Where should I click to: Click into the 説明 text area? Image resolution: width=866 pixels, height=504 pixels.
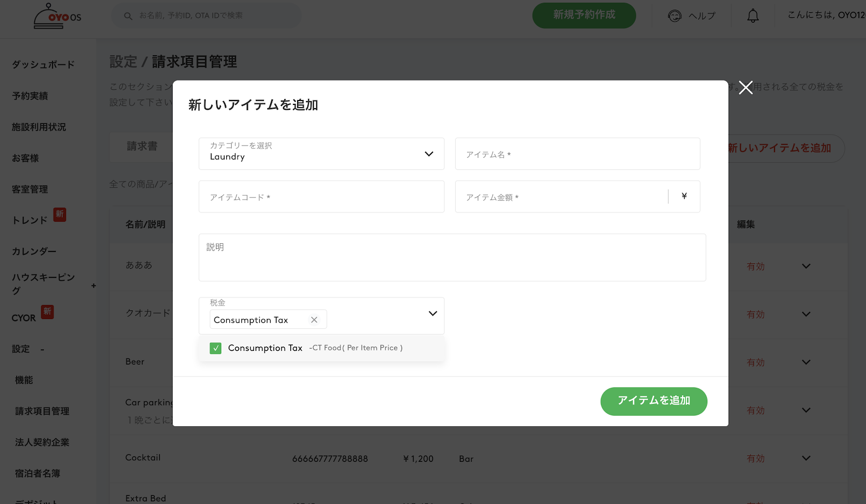(x=452, y=257)
